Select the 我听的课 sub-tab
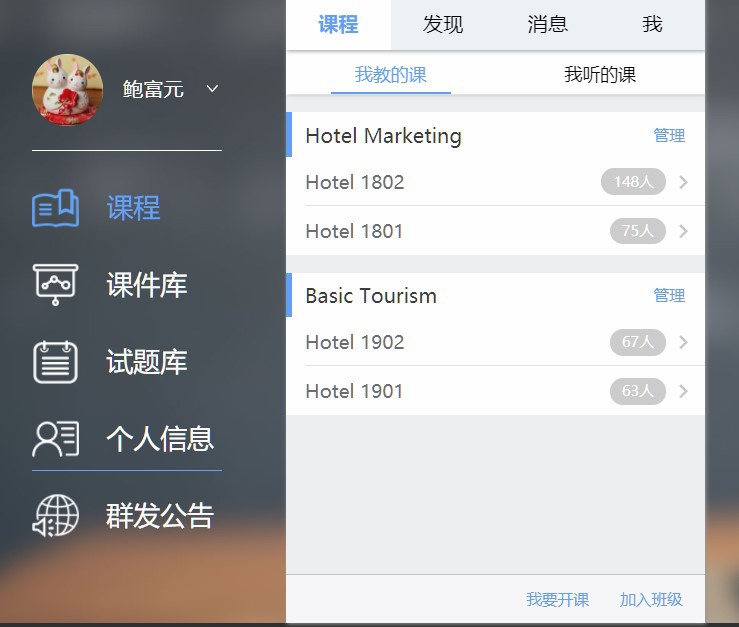 [600, 75]
